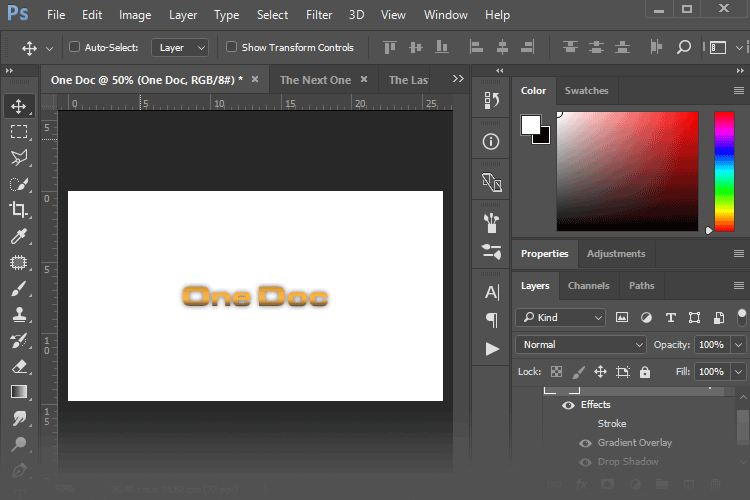The width and height of the screenshot is (750, 500).
Task: Open the History panel icon
Action: 491,100
